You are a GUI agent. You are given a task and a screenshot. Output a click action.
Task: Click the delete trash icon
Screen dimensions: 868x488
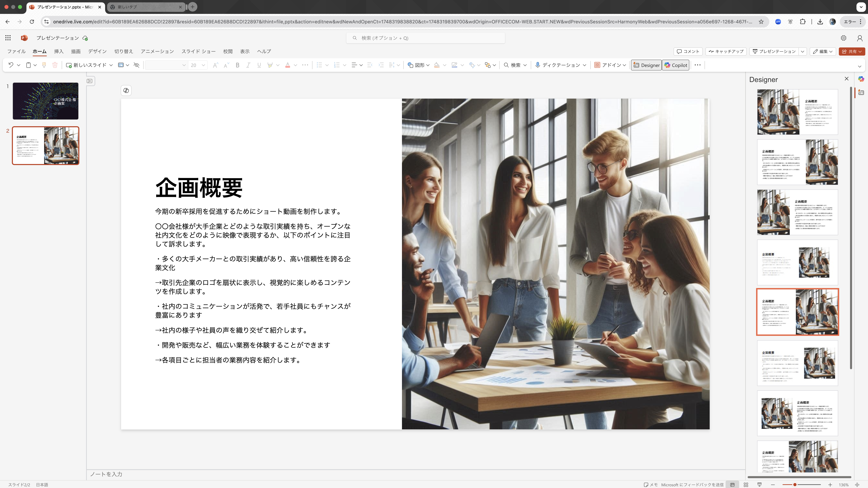(x=55, y=65)
